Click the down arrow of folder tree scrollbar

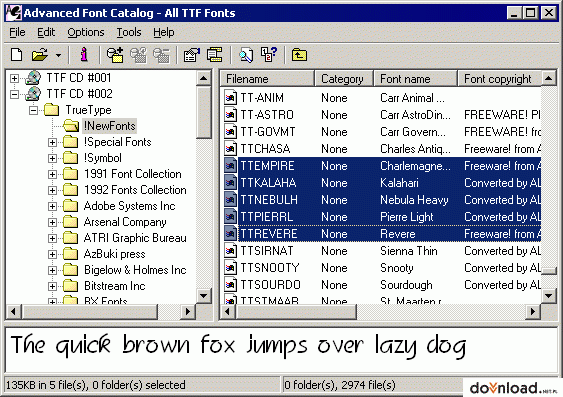(204, 296)
